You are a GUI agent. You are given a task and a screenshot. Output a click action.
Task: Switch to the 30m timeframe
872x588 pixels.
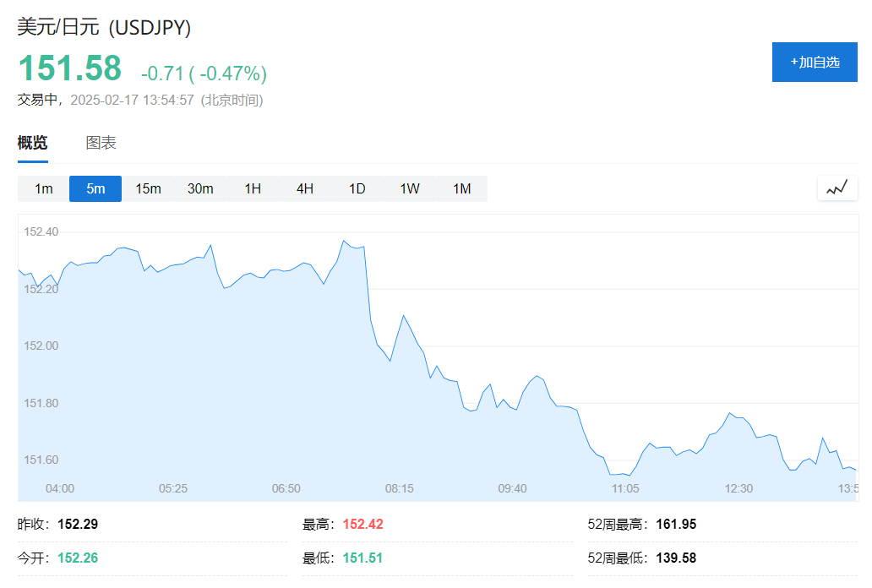coord(200,188)
